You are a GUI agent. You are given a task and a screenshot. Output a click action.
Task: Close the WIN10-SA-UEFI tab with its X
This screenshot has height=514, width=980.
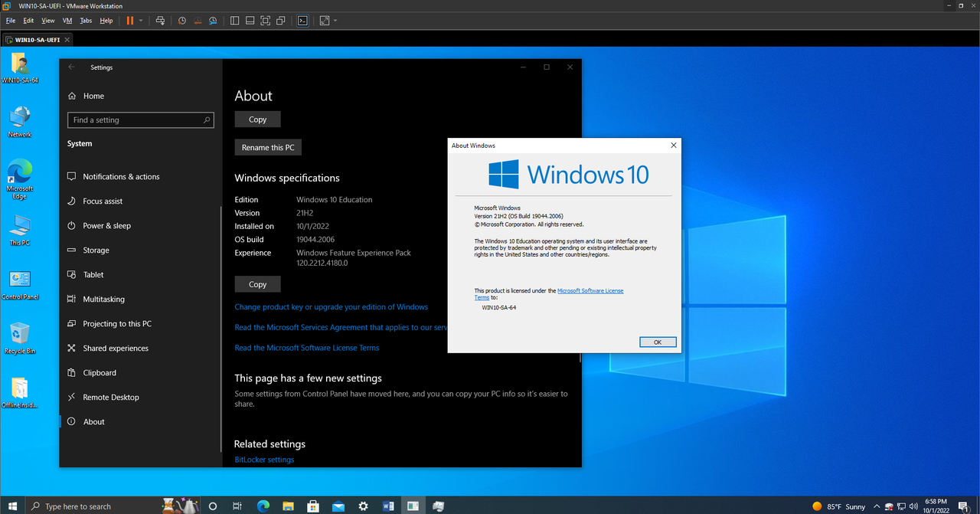point(67,40)
